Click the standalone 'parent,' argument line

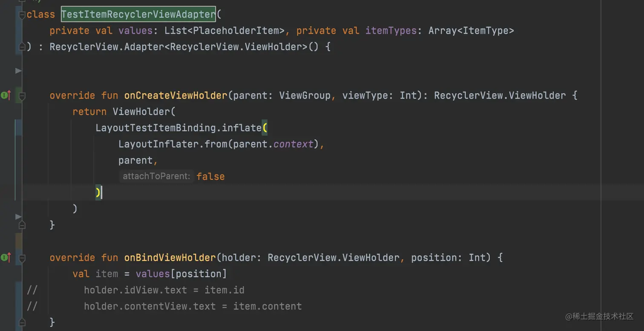point(138,160)
